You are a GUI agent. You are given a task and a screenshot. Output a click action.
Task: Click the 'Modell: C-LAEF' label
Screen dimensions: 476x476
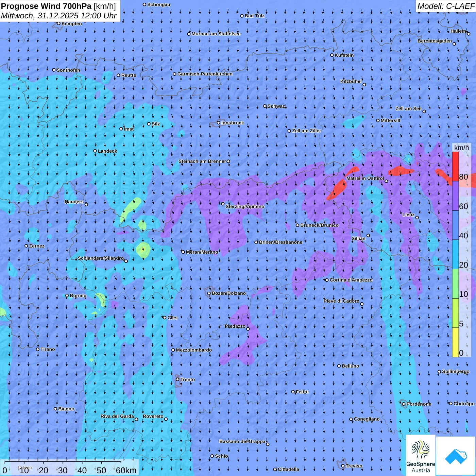446,6
